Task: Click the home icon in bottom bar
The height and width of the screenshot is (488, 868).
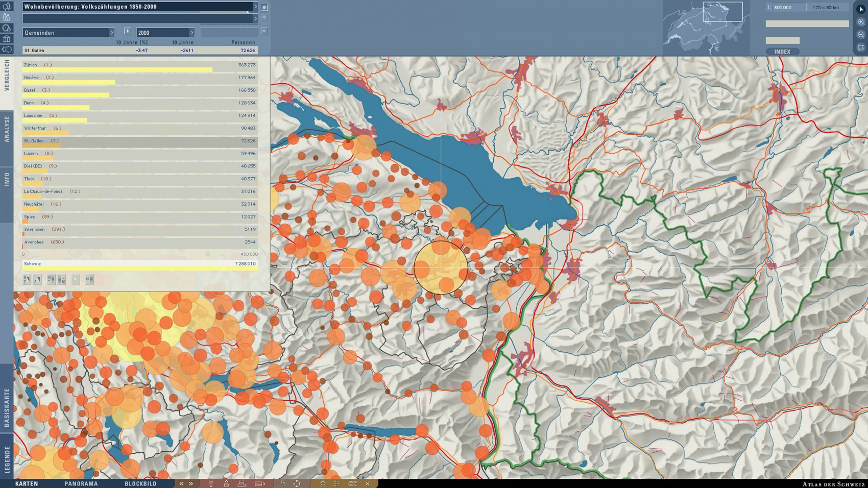Action: [x=323, y=483]
